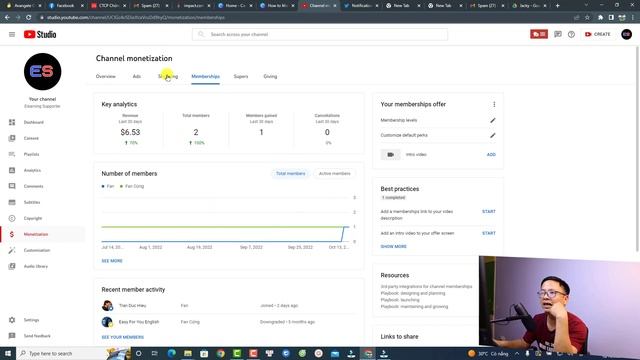Click ADD next to Intro video
Screen dimensions: 640x360
491,155
